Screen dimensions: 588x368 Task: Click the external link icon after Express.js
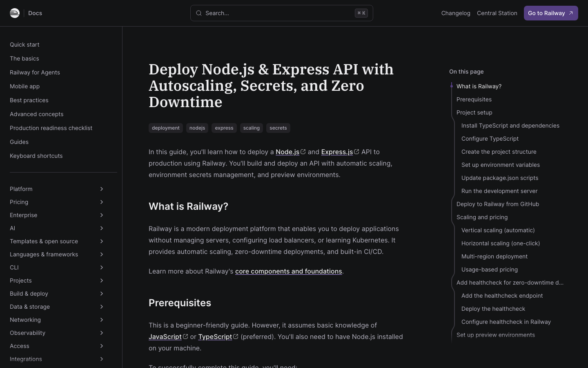pyautogui.click(x=356, y=152)
